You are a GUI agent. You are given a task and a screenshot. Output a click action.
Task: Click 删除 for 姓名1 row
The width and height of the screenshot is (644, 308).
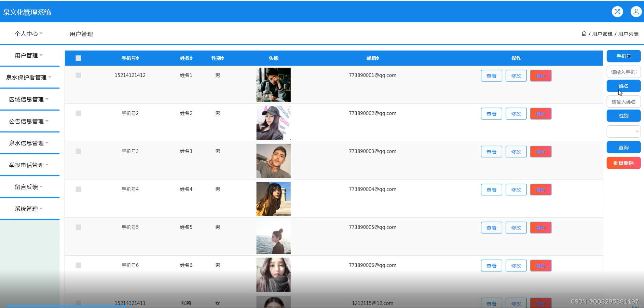point(540,76)
